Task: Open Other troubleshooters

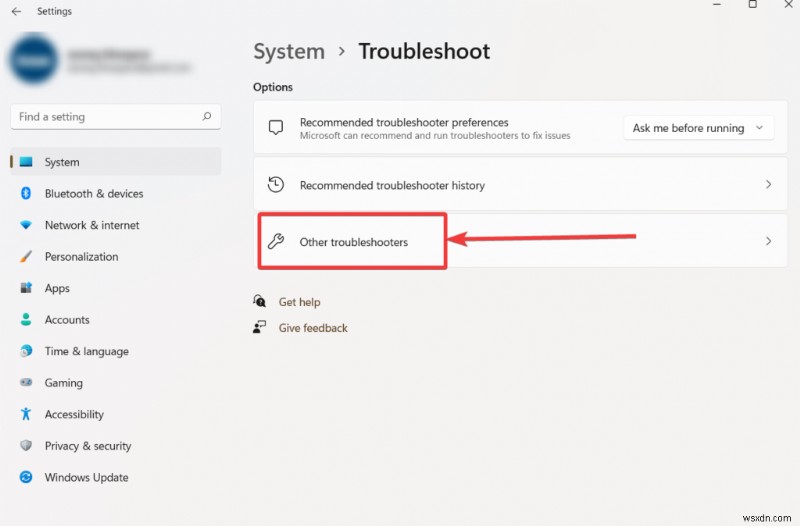Action: [x=520, y=241]
